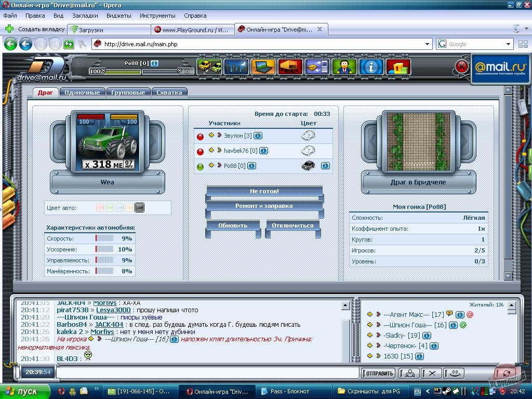Show next car with the right arrow

click(x=155, y=141)
